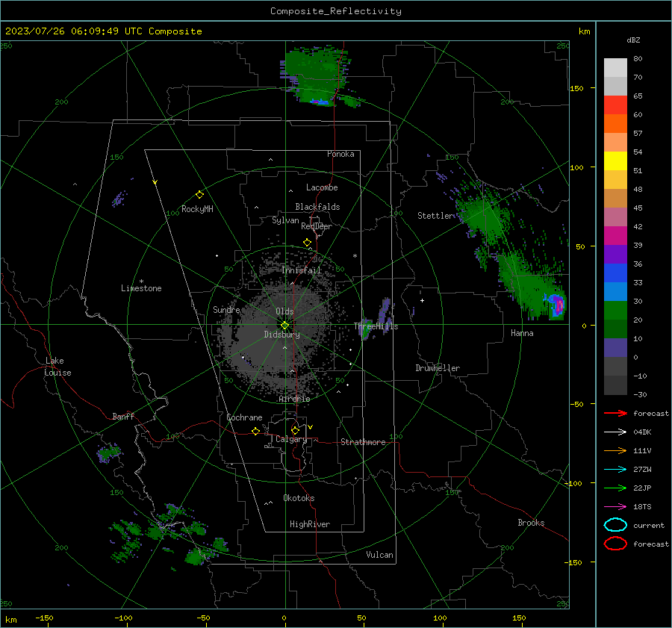The width and height of the screenshot is (672, 628).
Task: Select the white 04DK arrow legend entry
Action: tap(615, 432)
